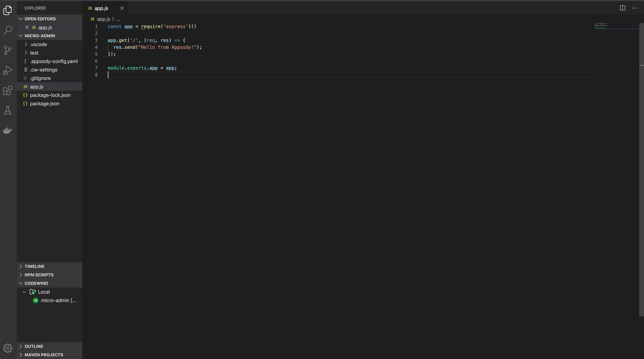Expand the TIMELINE section
Screen dimensions: 644x359
34,266
